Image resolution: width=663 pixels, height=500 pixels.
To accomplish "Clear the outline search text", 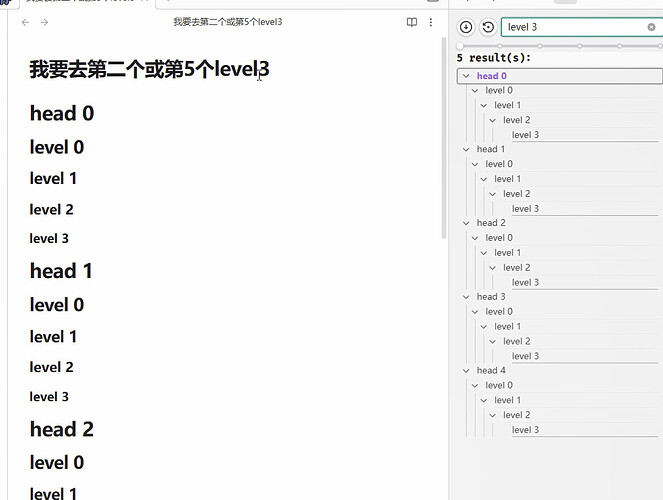I will tap(652, 27).
